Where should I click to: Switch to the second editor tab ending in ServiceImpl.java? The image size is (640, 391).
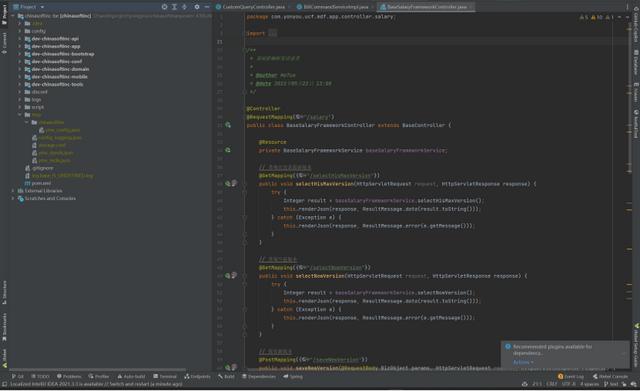pos(333,7)
